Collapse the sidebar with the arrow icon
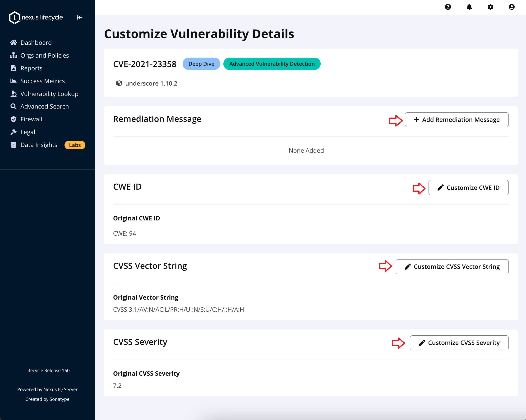 (79, 18)
